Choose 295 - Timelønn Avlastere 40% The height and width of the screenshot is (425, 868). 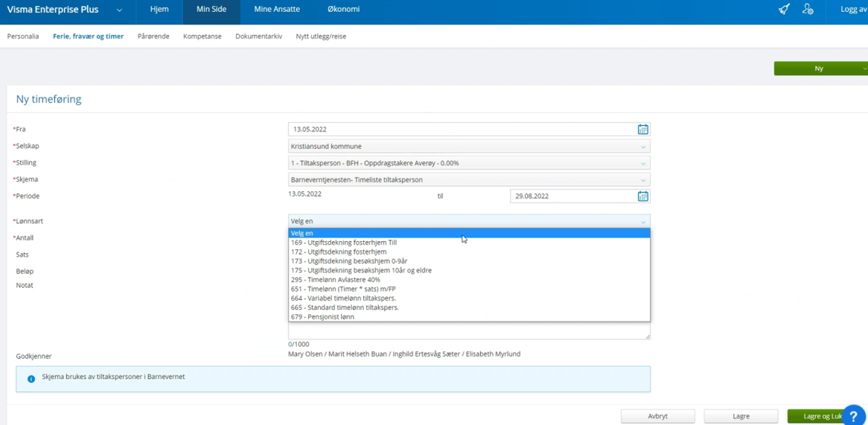(469, 280)
